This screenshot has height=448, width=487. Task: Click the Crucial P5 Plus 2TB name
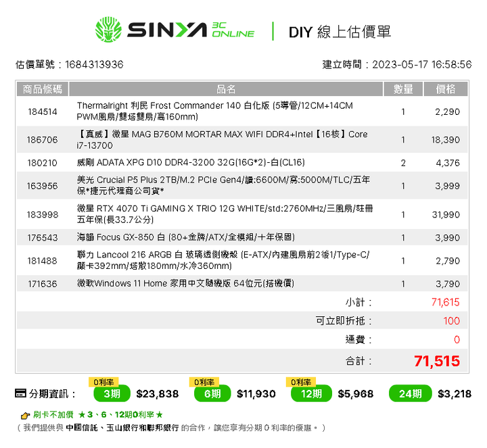(x=223, y=185)
